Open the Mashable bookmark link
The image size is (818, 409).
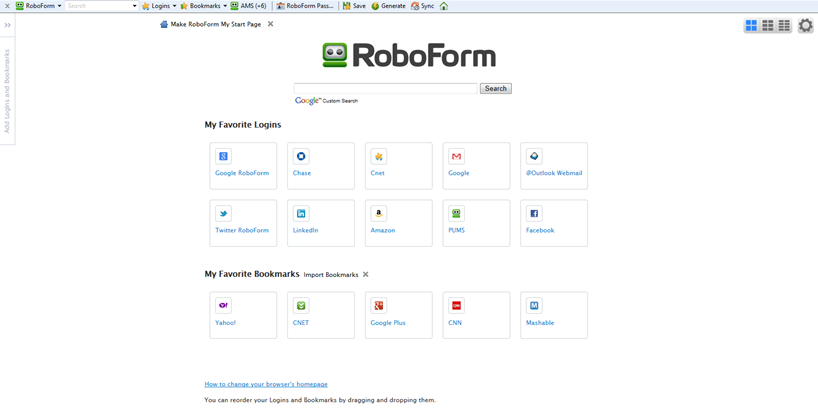[540, 322]
